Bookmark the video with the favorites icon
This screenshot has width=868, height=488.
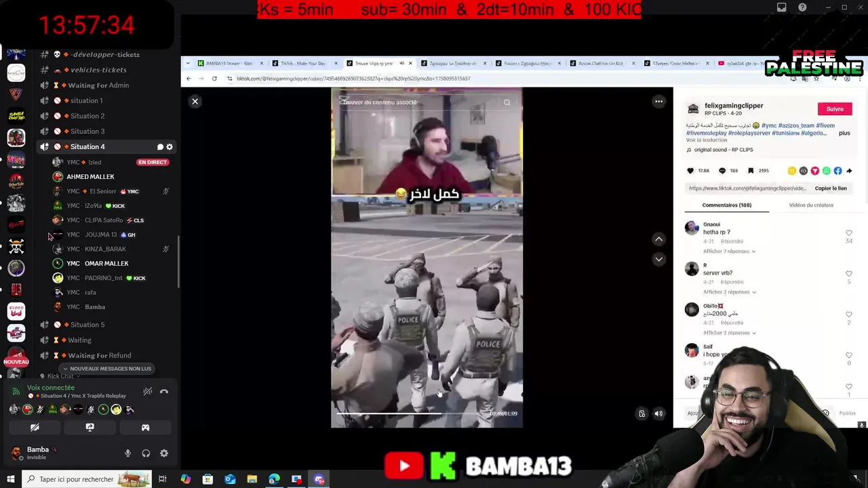[751, 171]
